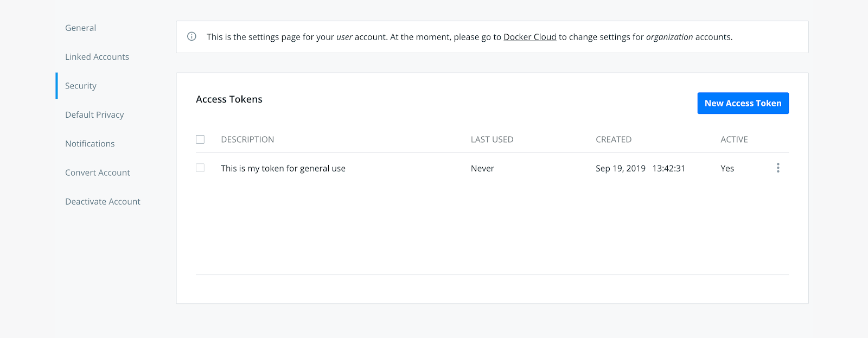This screenshot has width=868, height=338.
Task: Open the Default Privacy settings
Action: [94, 114]
